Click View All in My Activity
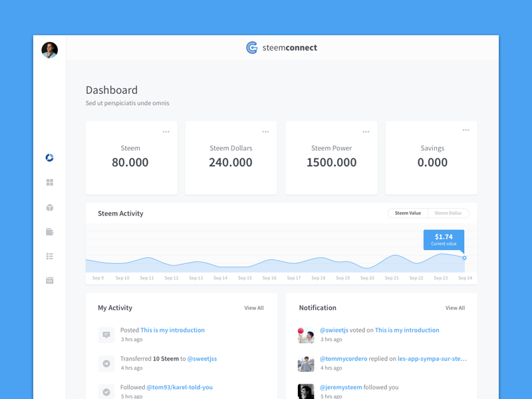 coord(254,308)
